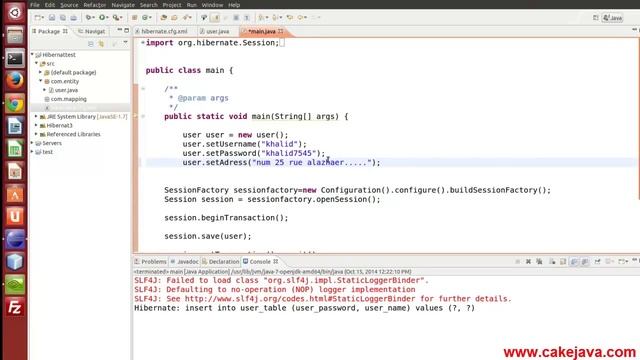Expand the Servers project node
This screenshot has width=640, height=360.
pos(32,143)
